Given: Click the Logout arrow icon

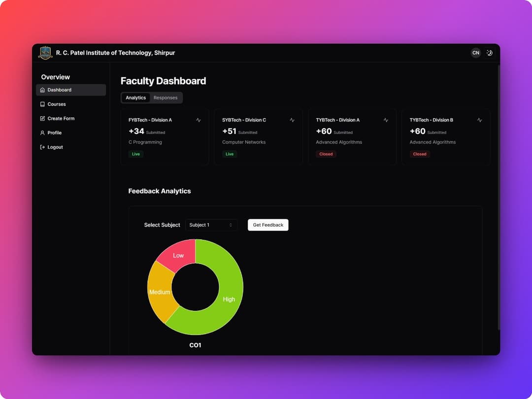Looking at the screenshot, I should (43, 147).
